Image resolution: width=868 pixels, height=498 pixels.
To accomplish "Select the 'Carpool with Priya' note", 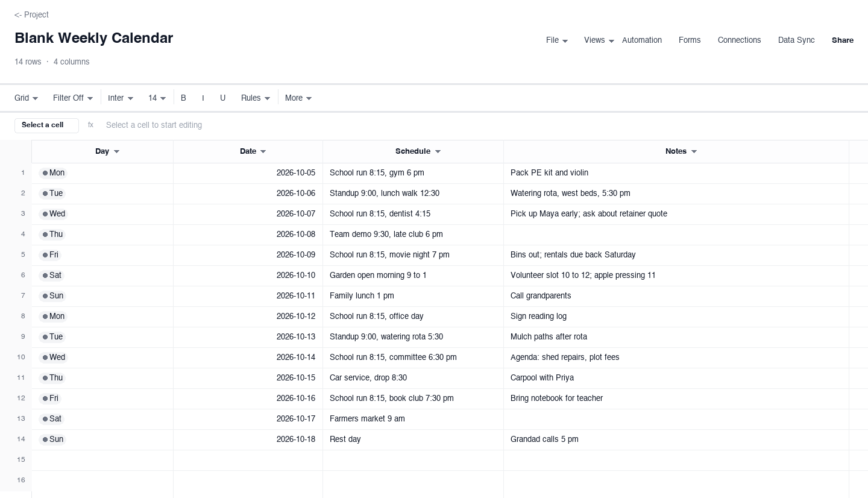I will [x=676, y=378].
